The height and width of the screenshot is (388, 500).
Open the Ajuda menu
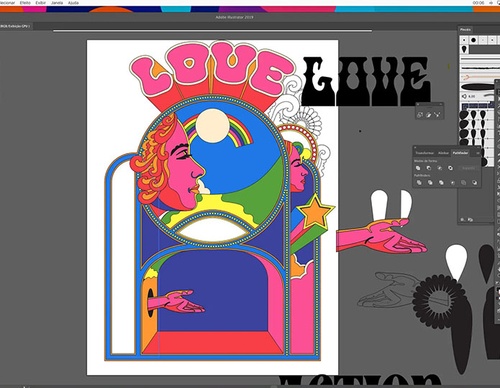click(73, 3)
